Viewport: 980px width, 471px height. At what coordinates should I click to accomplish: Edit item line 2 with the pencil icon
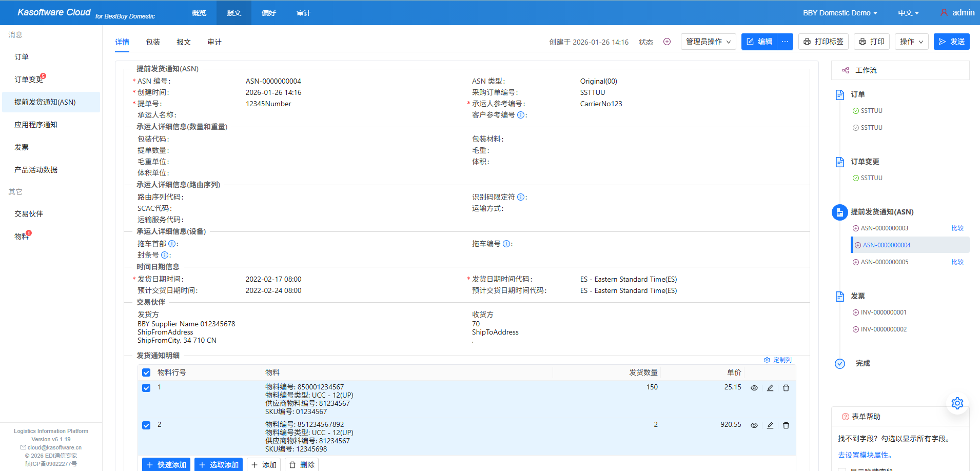[770, 425]
